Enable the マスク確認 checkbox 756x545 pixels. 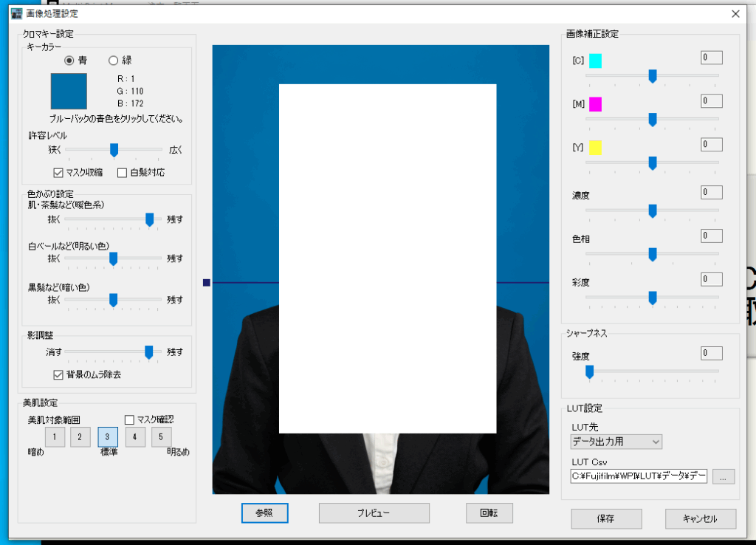tap(130, 420)
